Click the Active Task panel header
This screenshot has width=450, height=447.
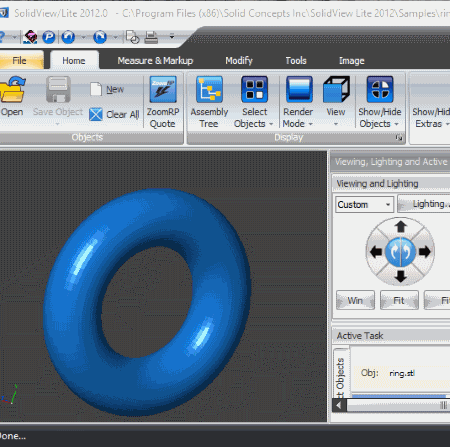(x=391, y=336)
